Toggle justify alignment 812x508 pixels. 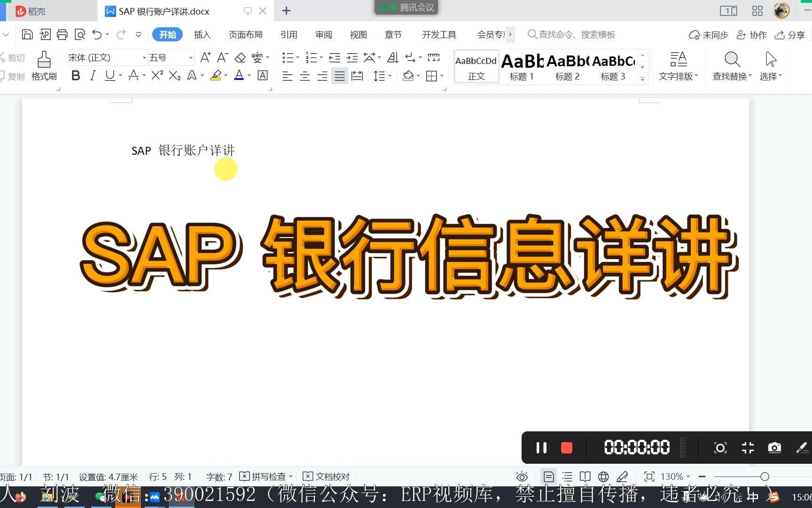pos(339,76)
